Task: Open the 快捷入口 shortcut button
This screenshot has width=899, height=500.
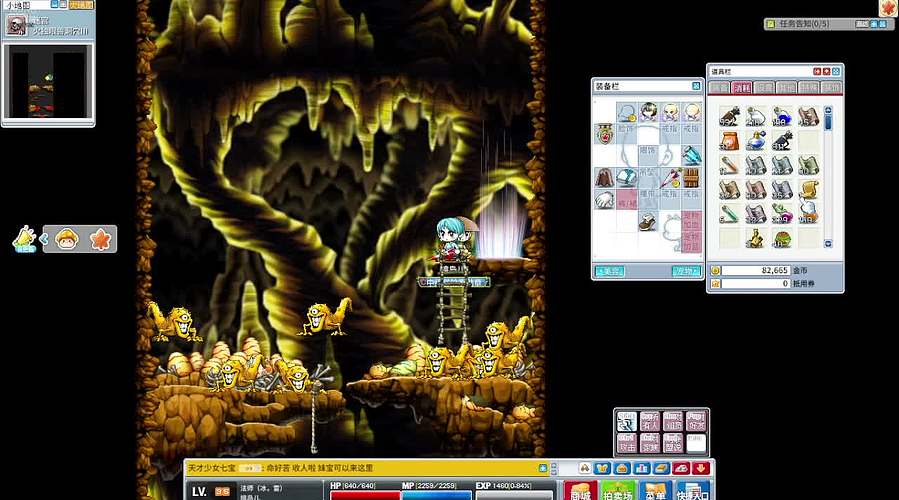Action: (x=693, y=491)
